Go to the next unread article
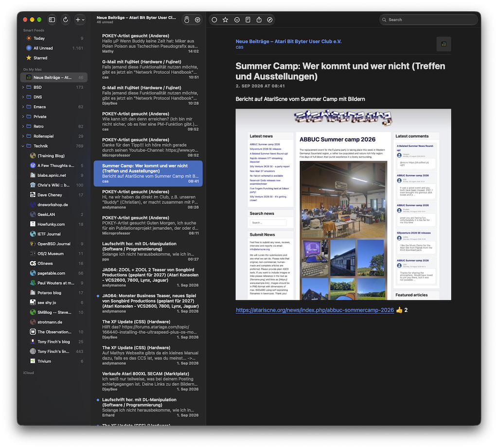 click(237, 19)
